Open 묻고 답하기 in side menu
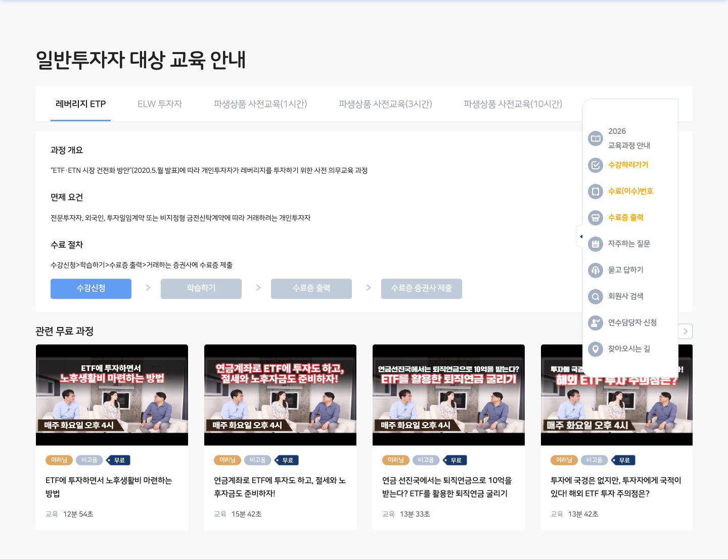Image resolution: width=728 pixels, height=560 pixels. pyautogui.click(x=625, y=270)
